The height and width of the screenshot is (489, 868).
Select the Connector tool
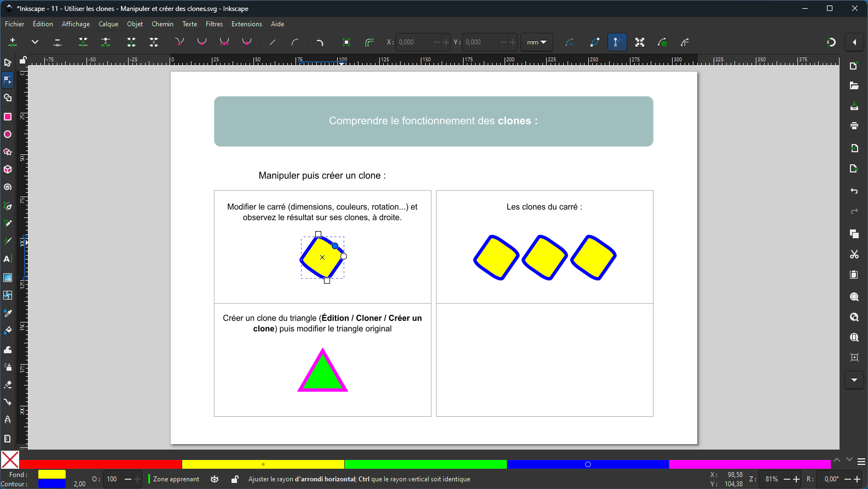pyautogui.click(x=8, y=402)
